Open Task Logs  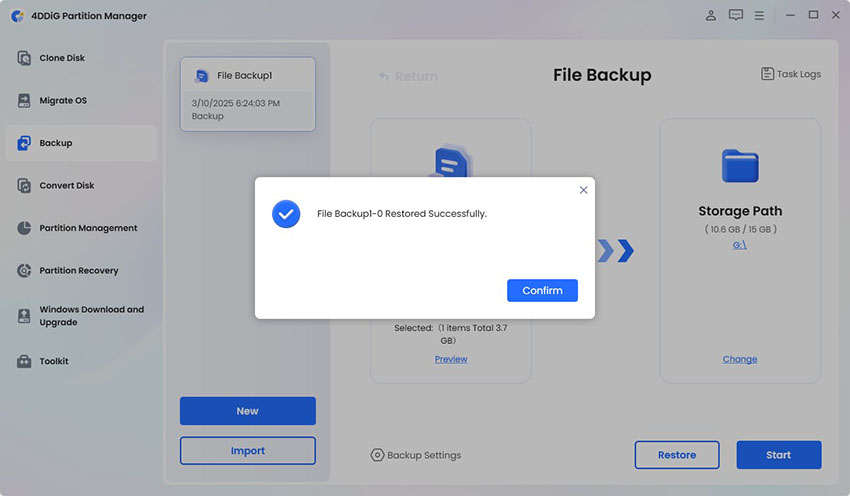[x=790, y=74]
